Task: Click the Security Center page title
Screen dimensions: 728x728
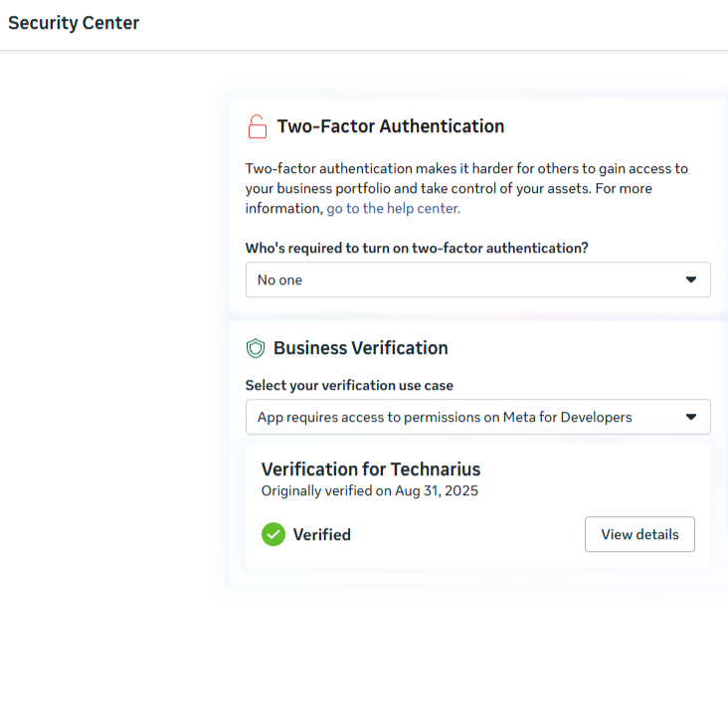Action: (x=74, y=23)
